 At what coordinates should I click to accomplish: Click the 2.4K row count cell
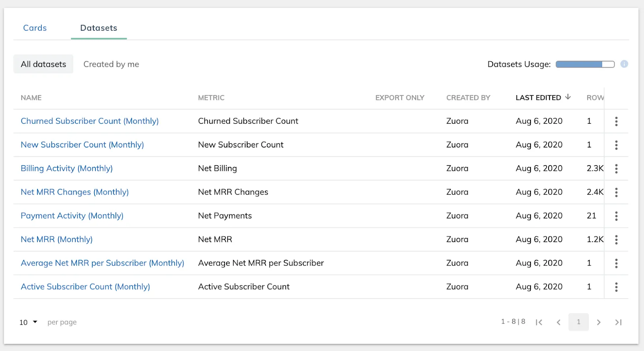point(595,192)
